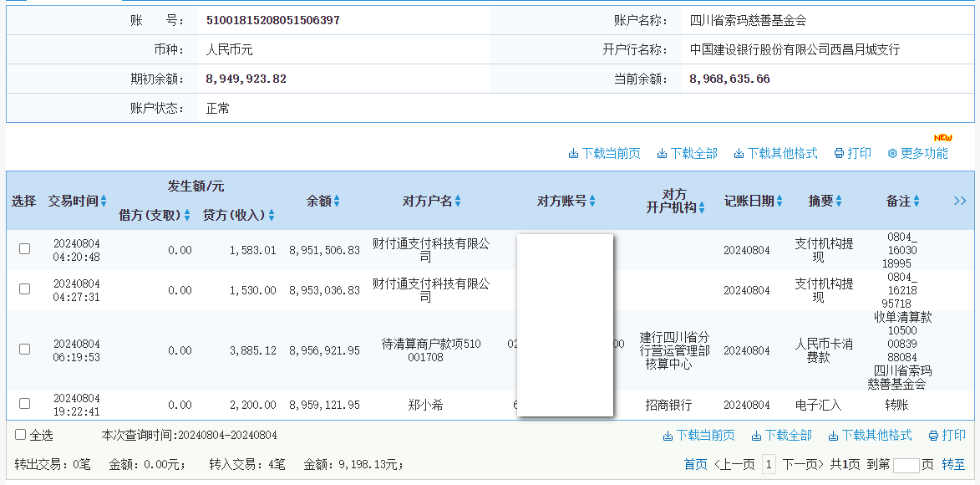Click top 下载当前页 link

pos(604,153)
